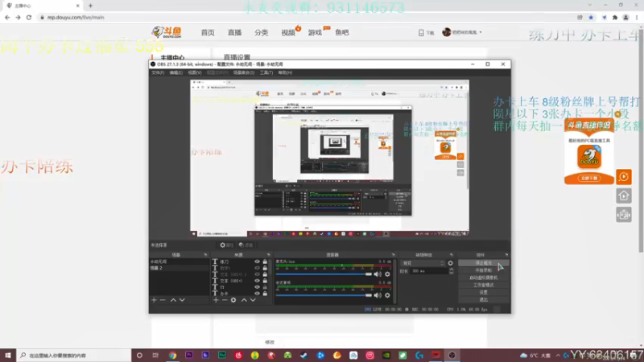Click the OBS icon on the Windows taskbar
The height and width of the screenshot is (362, 644).
(x=452, y=356)
